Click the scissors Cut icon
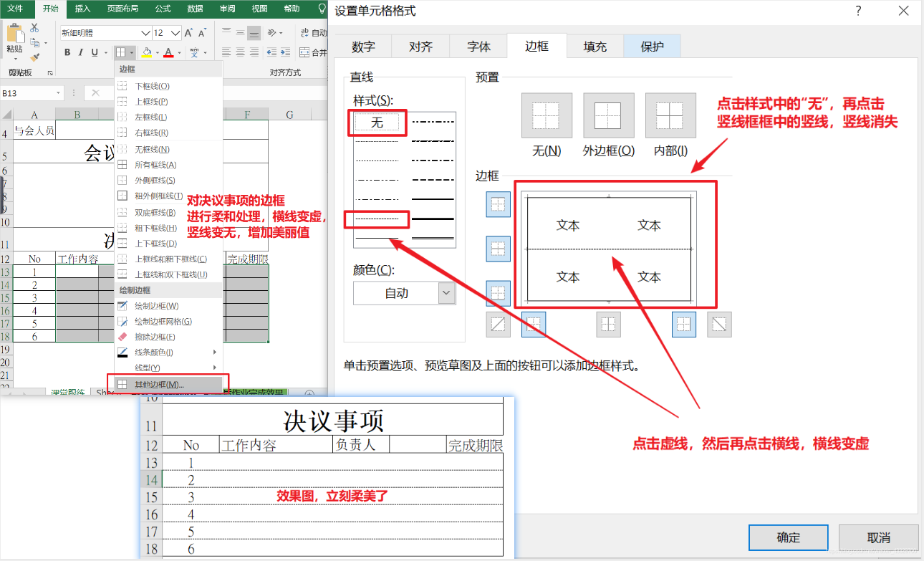 click(34, 28)
